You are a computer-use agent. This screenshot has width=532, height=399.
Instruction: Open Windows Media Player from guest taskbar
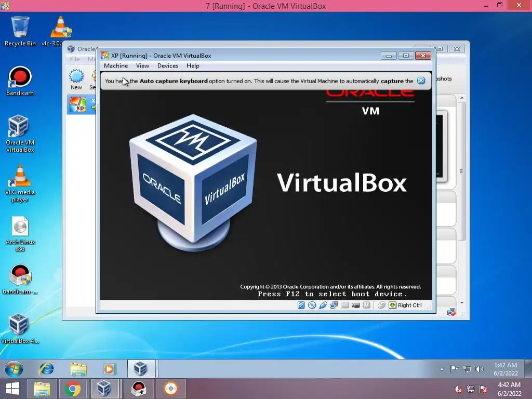[x=109, y=369]
